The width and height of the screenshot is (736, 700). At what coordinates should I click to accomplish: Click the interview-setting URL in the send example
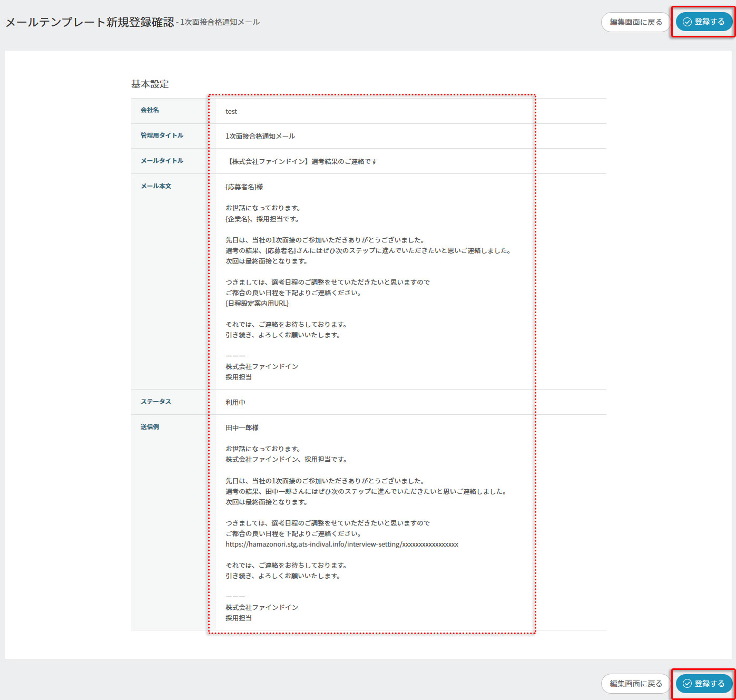341,545
